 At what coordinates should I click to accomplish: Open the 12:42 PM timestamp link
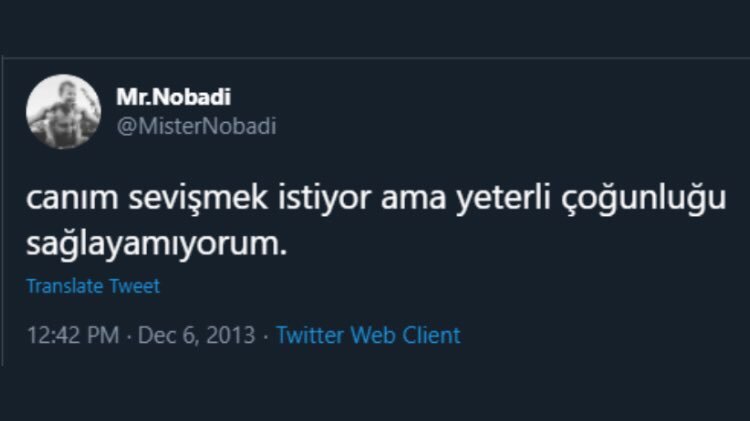pyautogui.click(x=71, y=335)
